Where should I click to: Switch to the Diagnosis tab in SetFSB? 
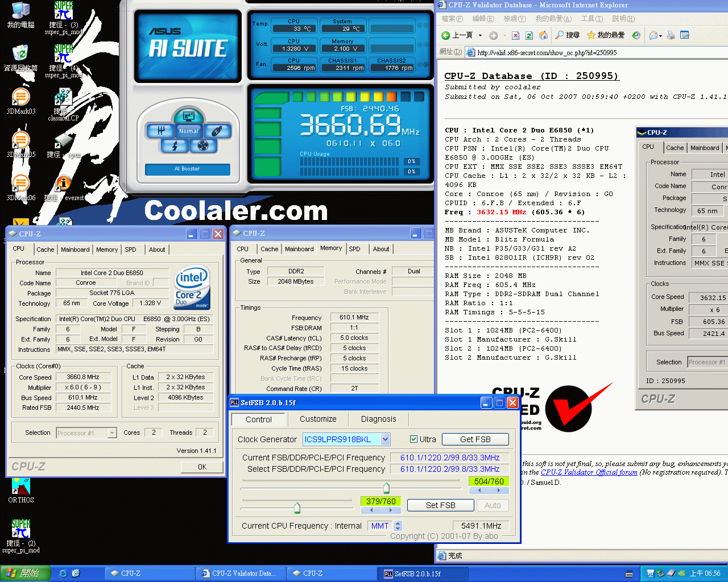(x=378, y=419)
